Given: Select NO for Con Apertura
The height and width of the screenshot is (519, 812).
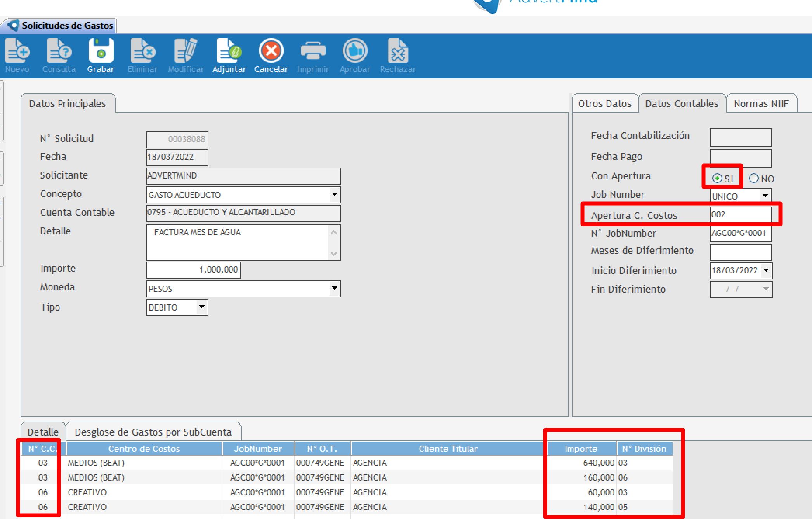Looking at the screenshot, I should (754, 179).
